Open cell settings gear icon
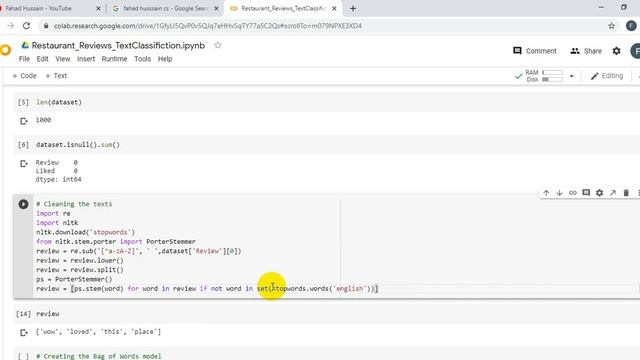Viewport: 640px width, 360px height. [x=599, y=193]
